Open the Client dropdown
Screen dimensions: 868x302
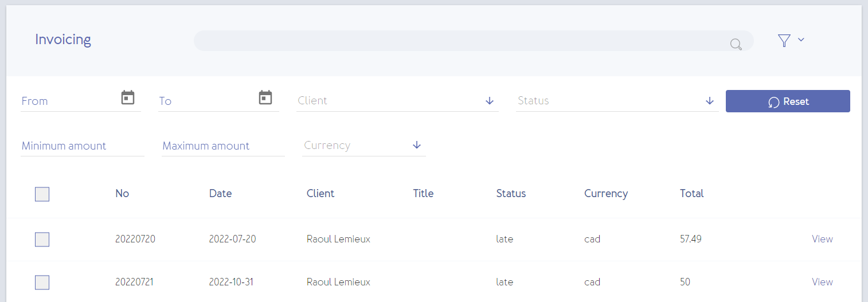[397, 101]
